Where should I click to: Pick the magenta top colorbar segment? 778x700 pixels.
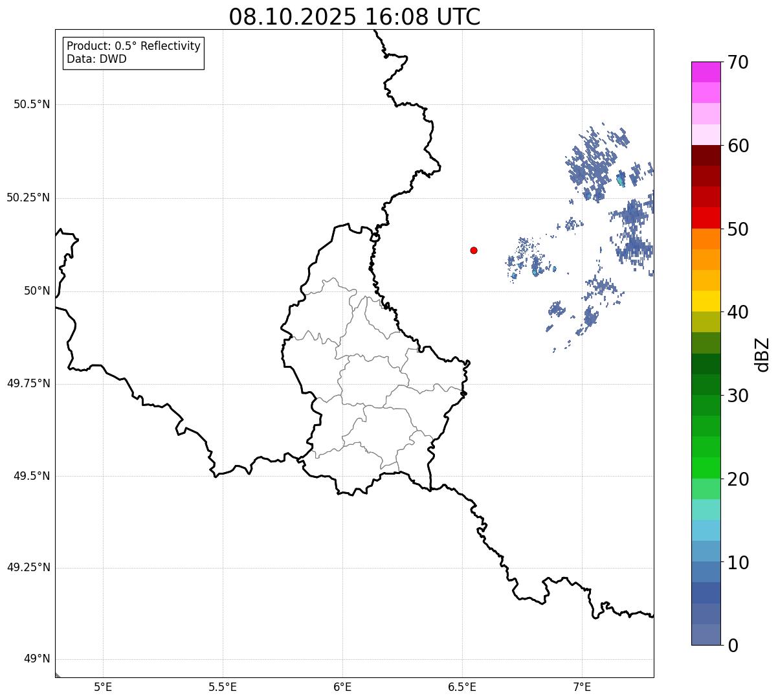click(x=706, y=72)
